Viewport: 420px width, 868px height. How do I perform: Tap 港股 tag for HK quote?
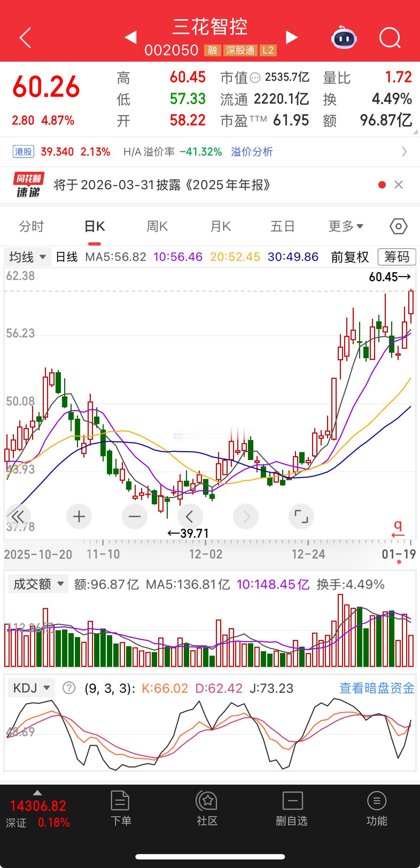[x=24, y=152]
